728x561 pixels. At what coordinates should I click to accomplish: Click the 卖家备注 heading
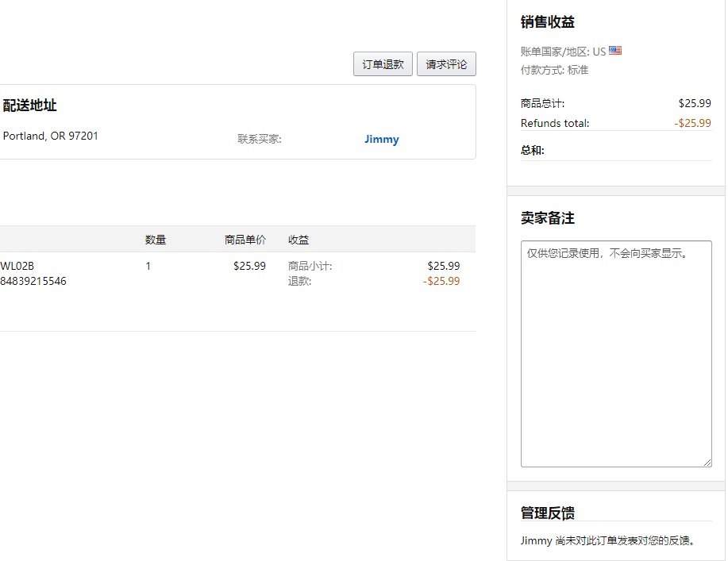point(548,218)
